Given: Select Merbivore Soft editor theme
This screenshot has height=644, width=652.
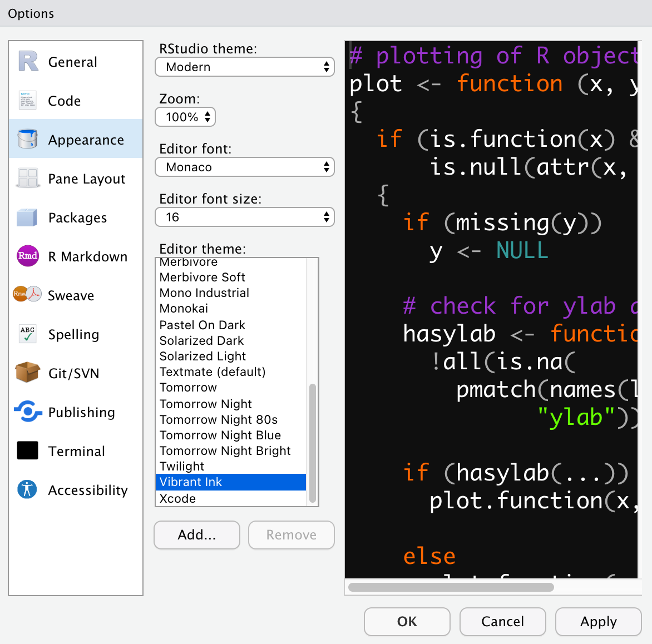Looking at the screenshot, I should tap(231, 278).
